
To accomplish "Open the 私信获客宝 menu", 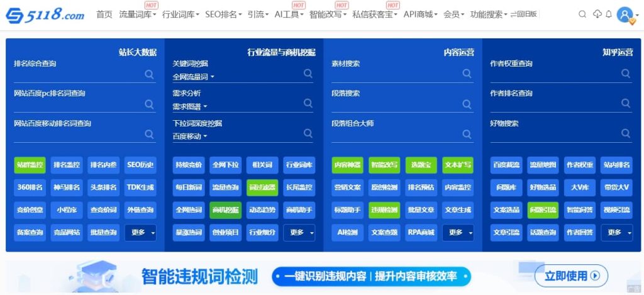I will (375, 15).
